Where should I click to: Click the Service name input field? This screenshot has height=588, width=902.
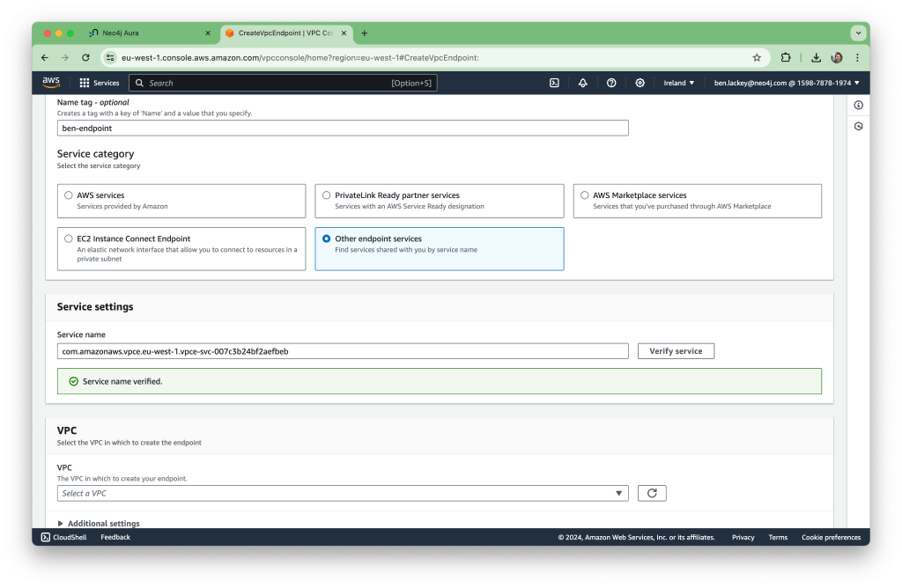342,350
